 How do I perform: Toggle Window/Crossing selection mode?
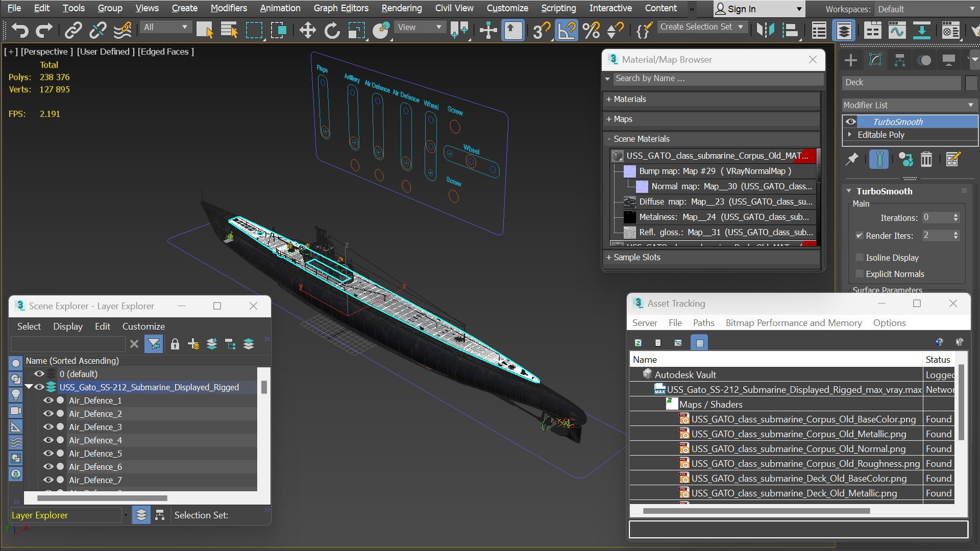click(279, 30)
